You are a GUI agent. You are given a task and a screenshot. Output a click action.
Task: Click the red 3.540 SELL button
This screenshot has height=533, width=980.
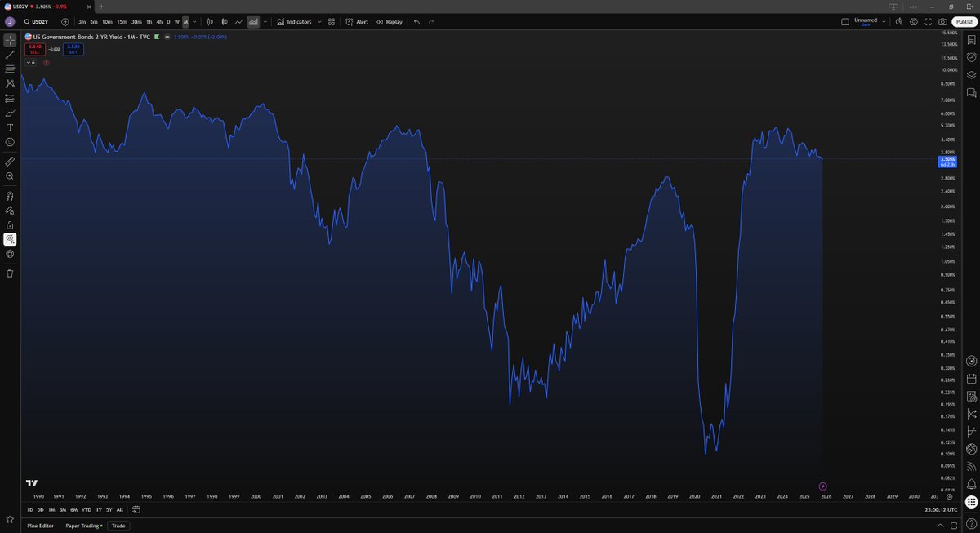[x=35, y=49]
